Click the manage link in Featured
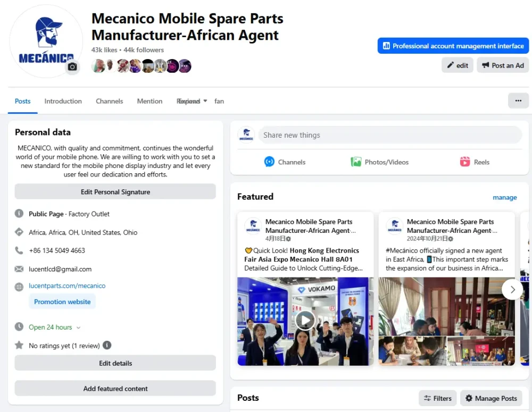Screen dimensions: 532x412 click(x=504, y=197)
